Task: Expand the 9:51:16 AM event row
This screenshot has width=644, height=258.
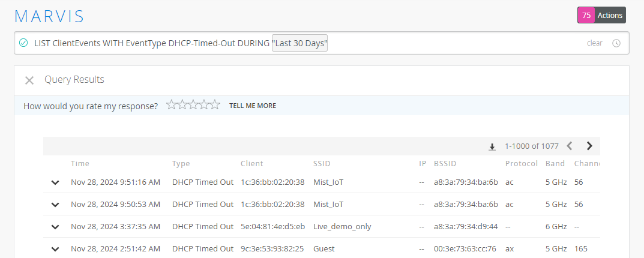Action: point(55,182)
